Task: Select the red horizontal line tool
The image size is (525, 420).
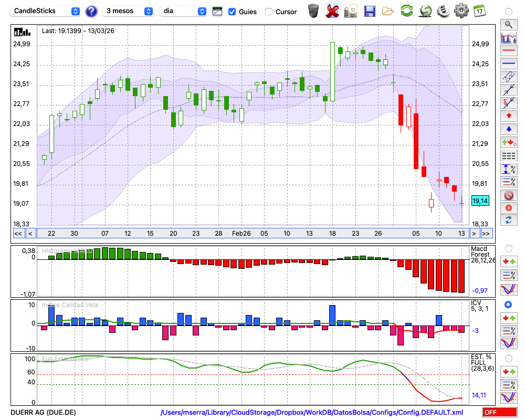Action: (x=509, y=50)
